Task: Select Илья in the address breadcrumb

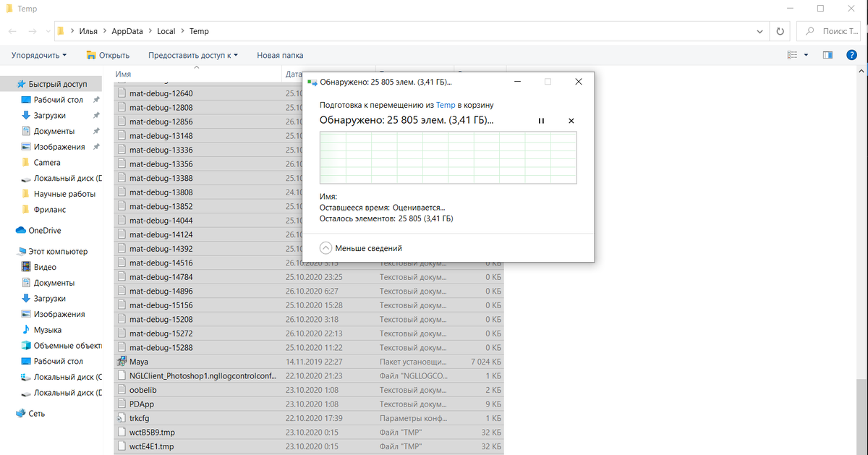Action: click(x=88, y=32)
